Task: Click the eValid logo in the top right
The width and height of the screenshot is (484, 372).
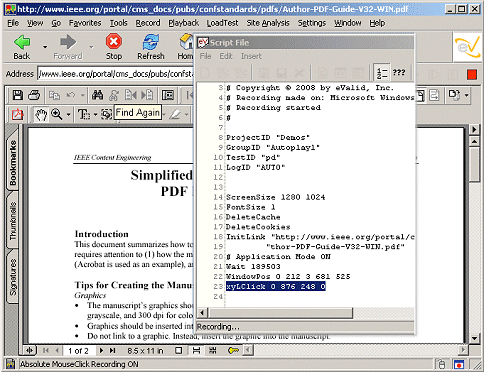Action: point(467,47)
